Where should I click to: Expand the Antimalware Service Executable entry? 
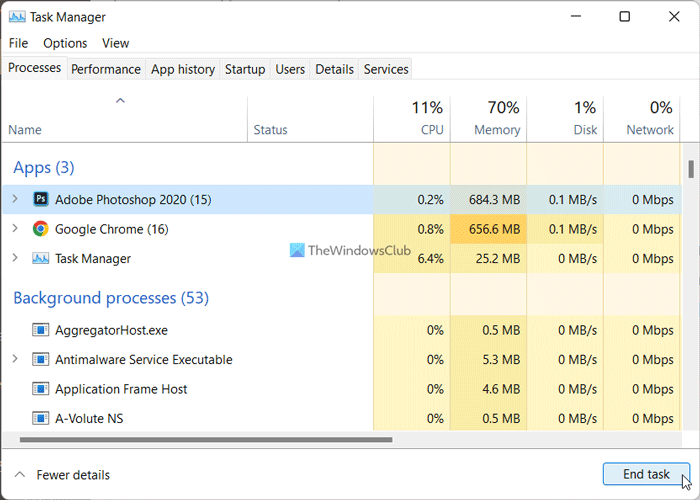pos(15,359)
